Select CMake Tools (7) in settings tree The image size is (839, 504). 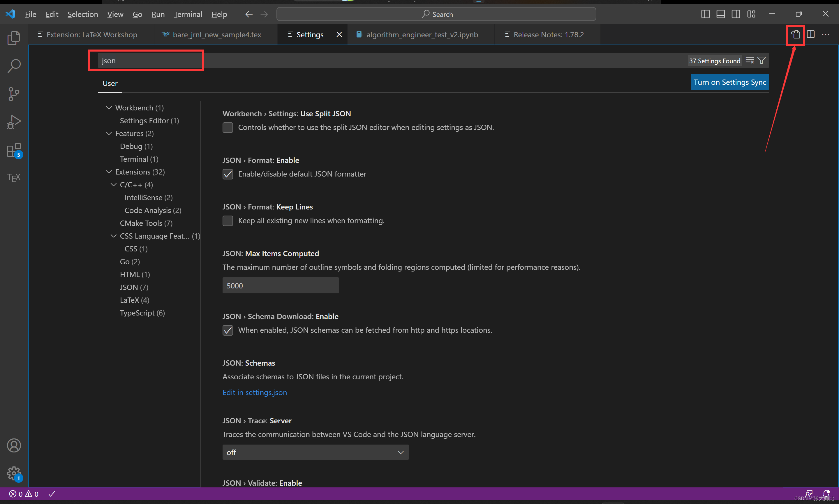pos(146,223)
